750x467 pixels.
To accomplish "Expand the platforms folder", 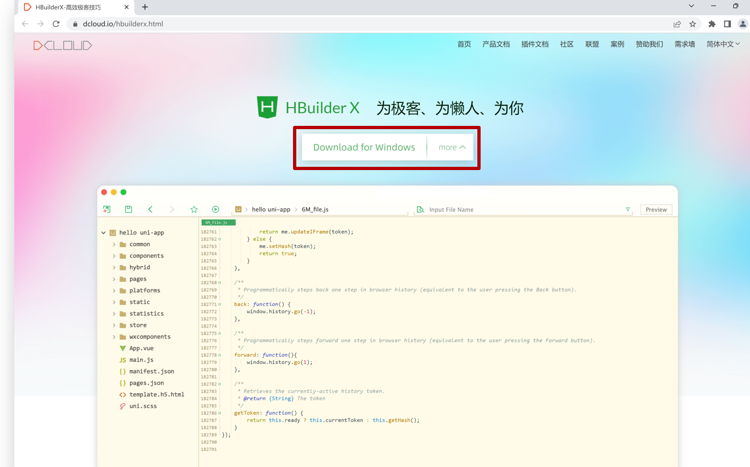I will [x=114, y=290].
